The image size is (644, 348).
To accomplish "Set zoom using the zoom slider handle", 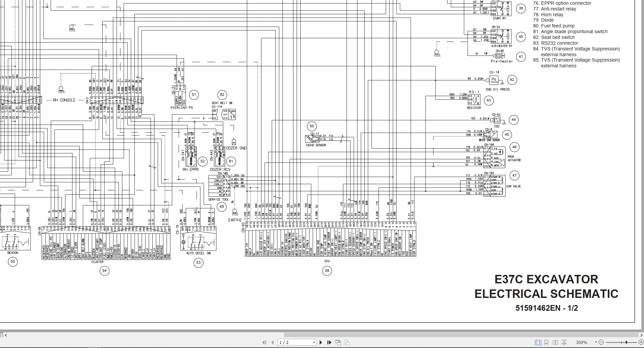I will coord(626,343).
